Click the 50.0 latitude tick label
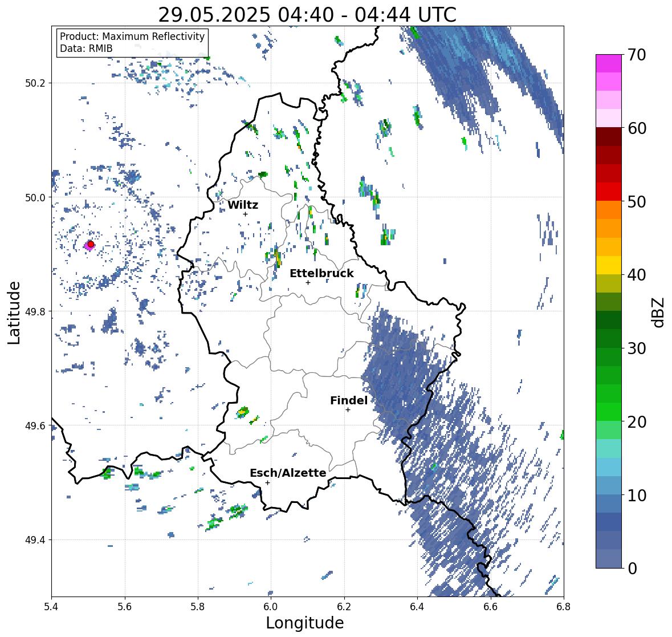The height and width of the screenshot is (637, 672). (x=34, y=198)
